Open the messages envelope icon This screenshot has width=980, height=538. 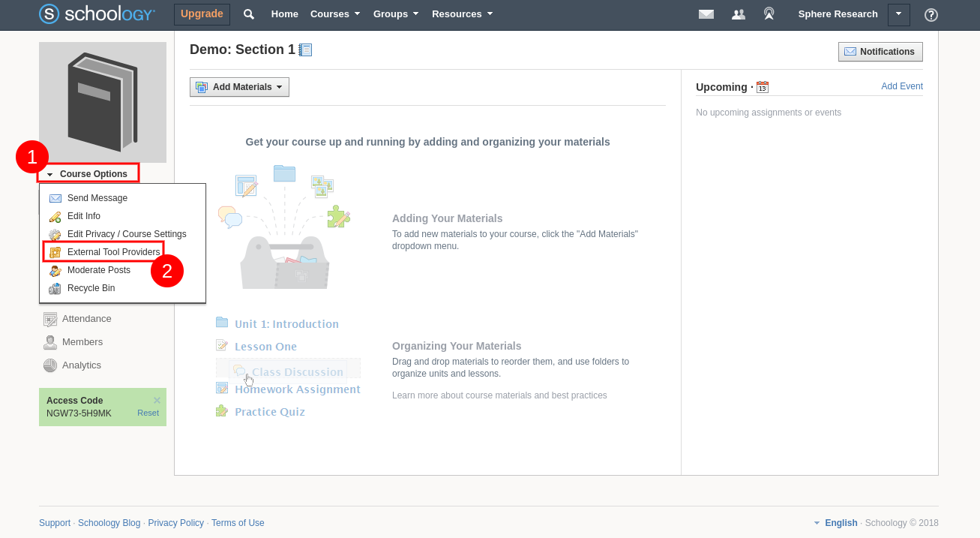706,14
